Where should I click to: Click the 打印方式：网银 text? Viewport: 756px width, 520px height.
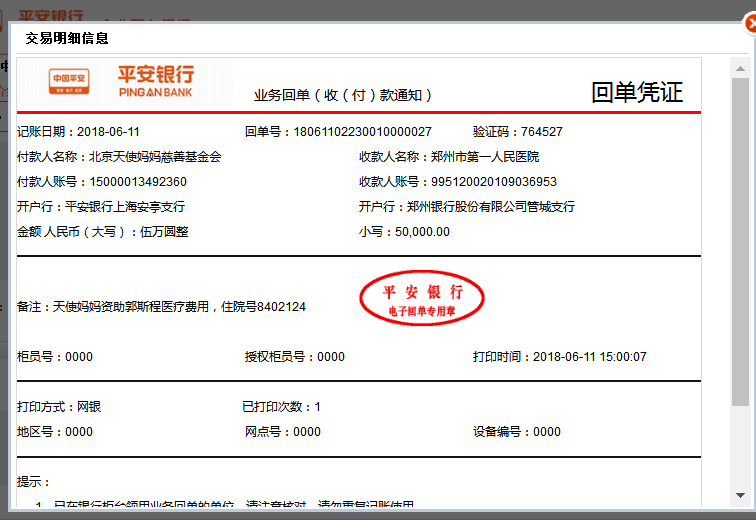click(59, 407)
